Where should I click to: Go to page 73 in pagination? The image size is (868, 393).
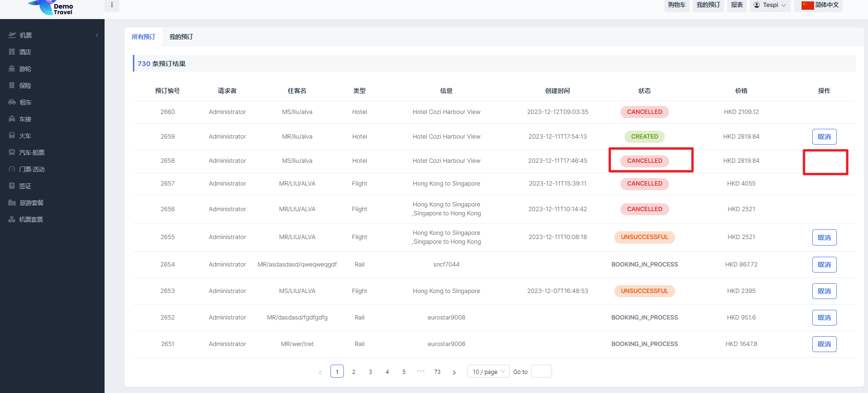437,372
